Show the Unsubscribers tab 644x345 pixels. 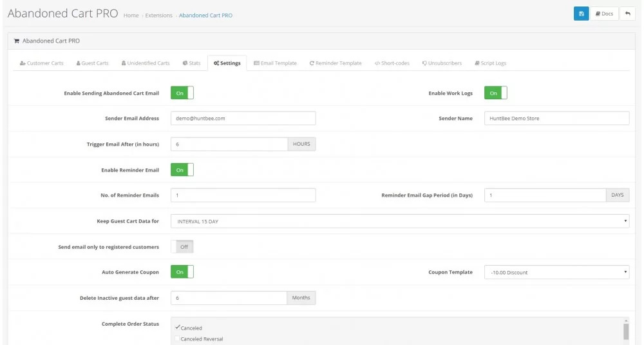click(x=442, y=63)
